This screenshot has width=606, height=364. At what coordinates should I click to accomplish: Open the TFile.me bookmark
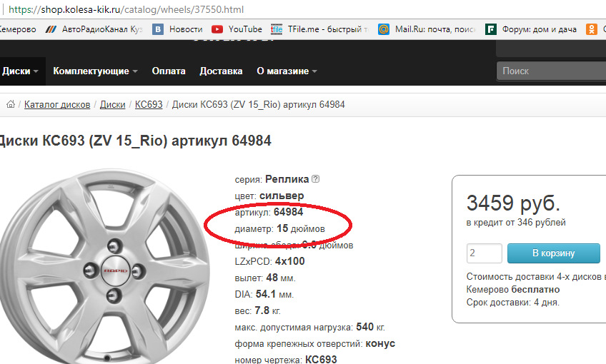click(319, 29)
